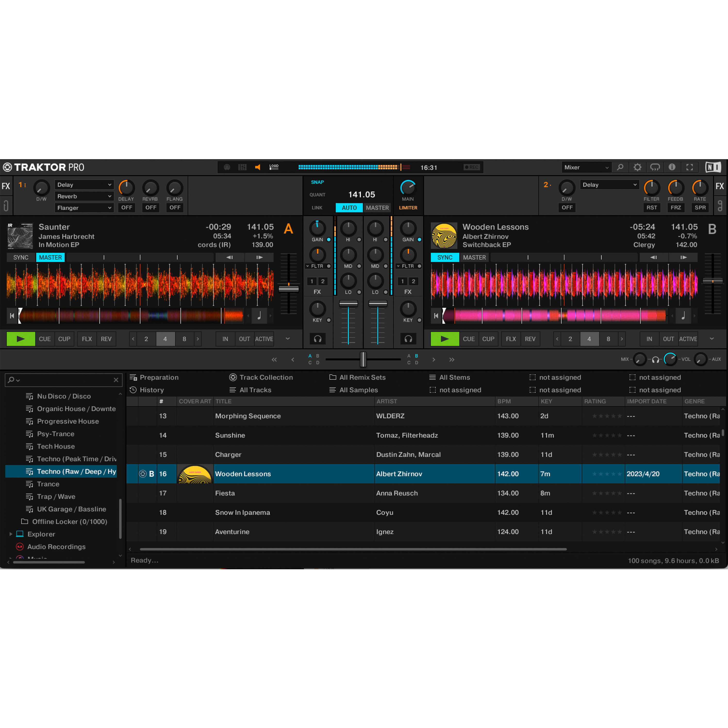
Task: Jump to track start on deck B
Action: (436, 316)
